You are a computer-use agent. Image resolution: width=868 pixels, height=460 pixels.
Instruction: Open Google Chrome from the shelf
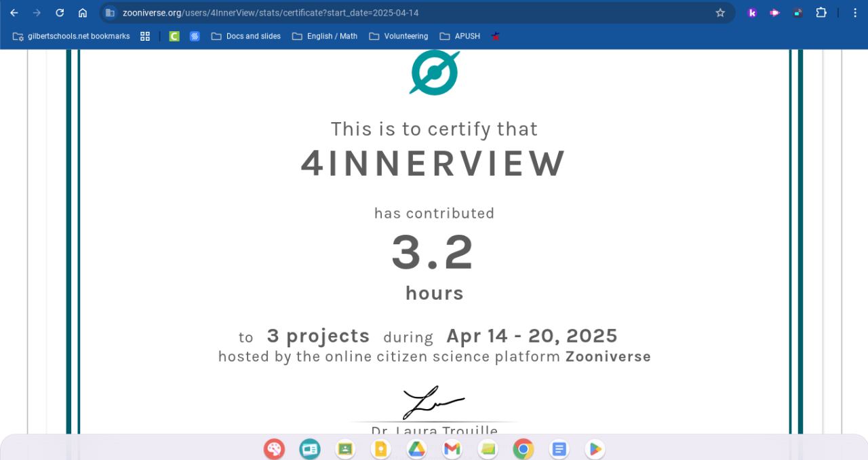tap(524, 448)
